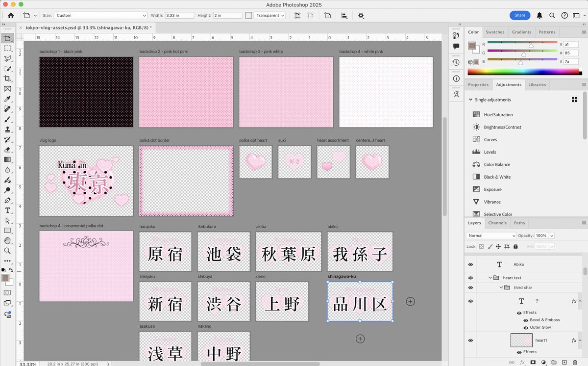Collapse effects on heart1 layer
Screen dimensions: 588x366
coord(580,340)
